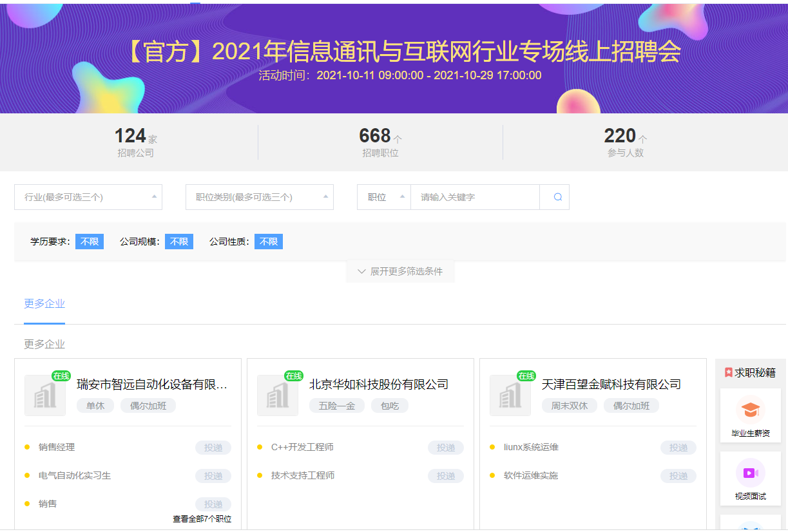Open the 职位类别 category dropdown
The image size is (788, 532).
pyautogui.click(x=260, y=197)
